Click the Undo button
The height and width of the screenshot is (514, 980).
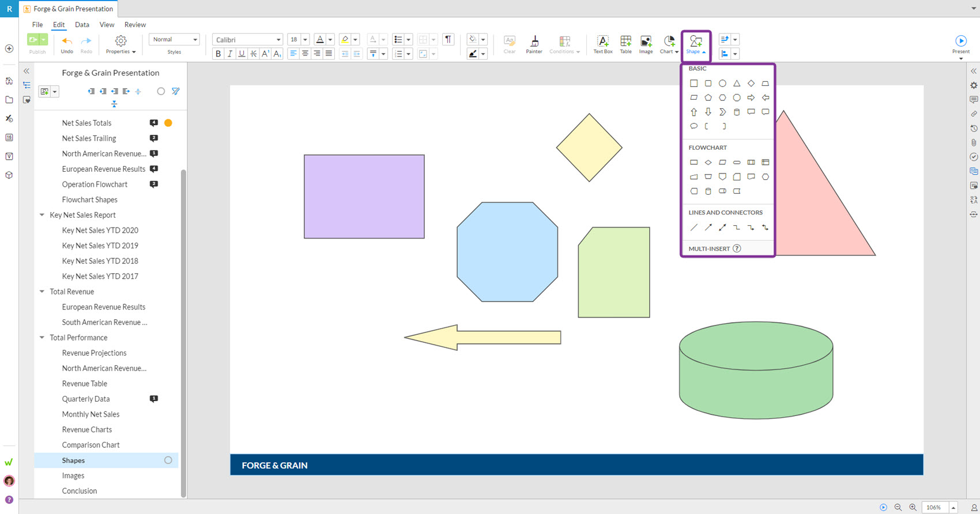click(67, 44)
